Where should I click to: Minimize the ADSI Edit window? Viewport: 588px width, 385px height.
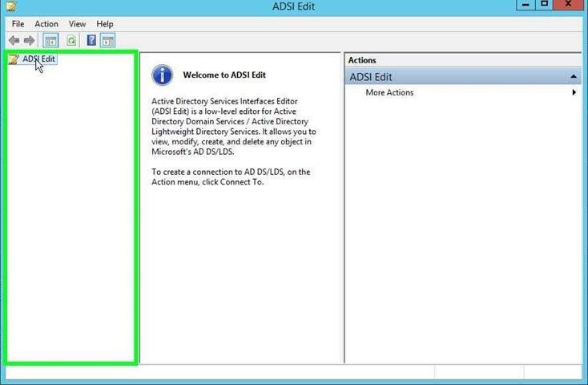(x=526, y=5)
